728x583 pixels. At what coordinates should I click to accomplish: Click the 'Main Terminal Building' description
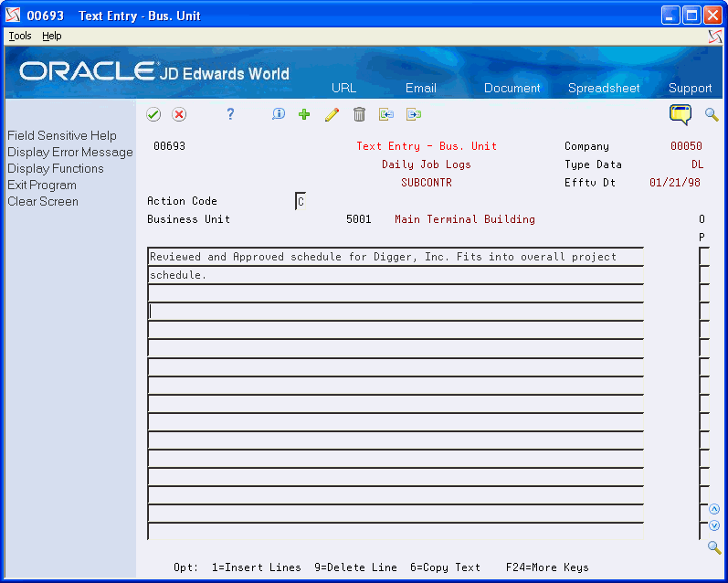point(465,219)
